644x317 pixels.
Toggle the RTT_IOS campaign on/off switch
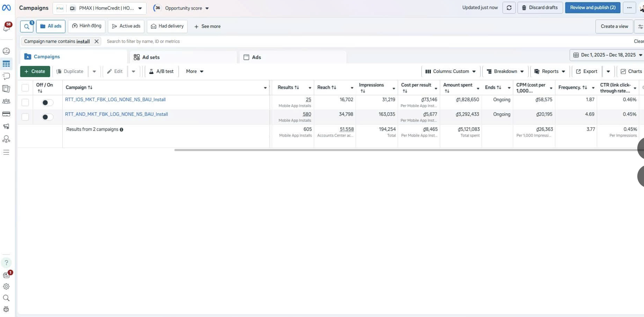coord(47,103)
